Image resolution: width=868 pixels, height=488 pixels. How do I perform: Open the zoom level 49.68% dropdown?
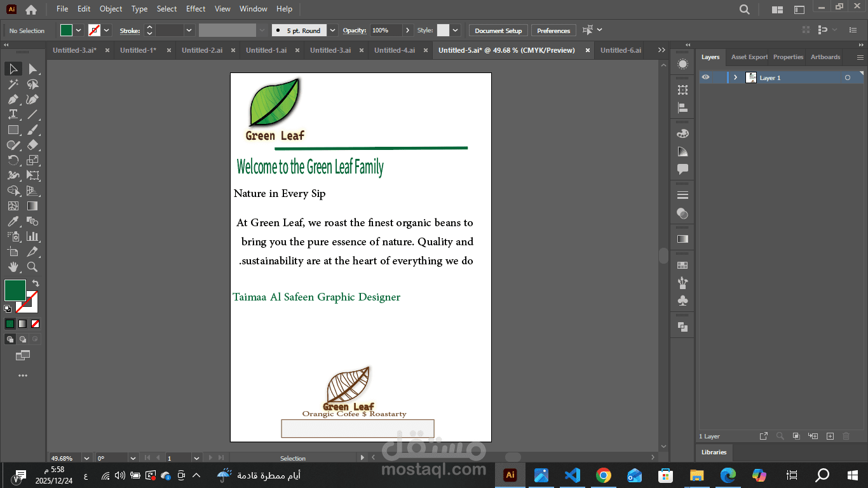pyautogui.click(x=86, y=458)
